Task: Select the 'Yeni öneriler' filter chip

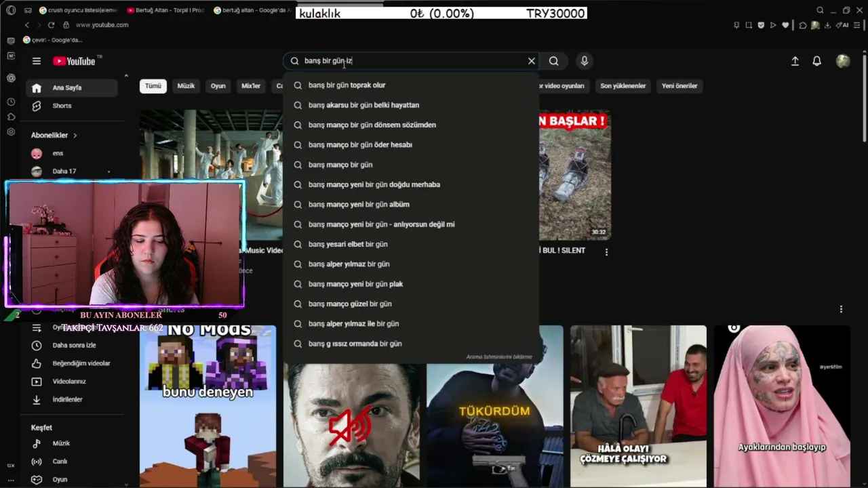Action: click(679, 86)
